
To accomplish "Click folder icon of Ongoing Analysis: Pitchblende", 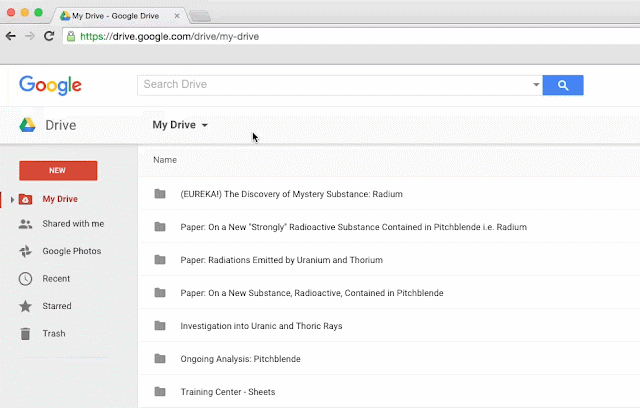I will [x=160, y=359].
